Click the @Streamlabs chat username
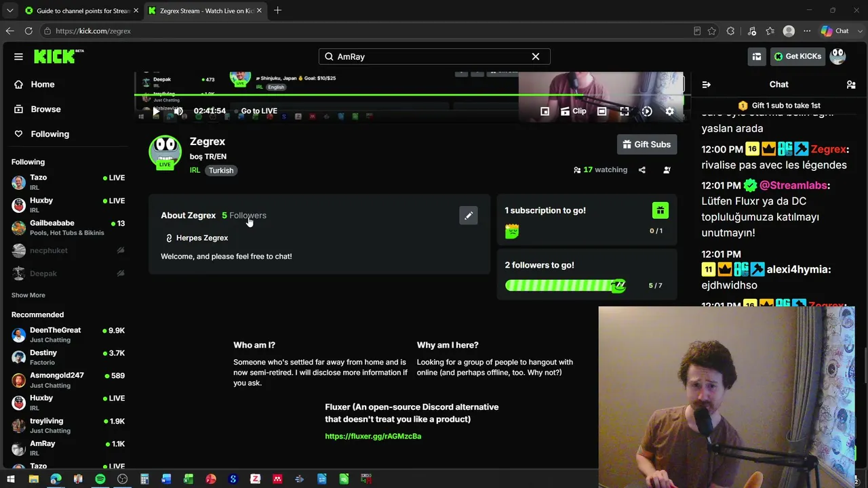The height and width of the screenshot is (488, 868). [x=793, y=185]
